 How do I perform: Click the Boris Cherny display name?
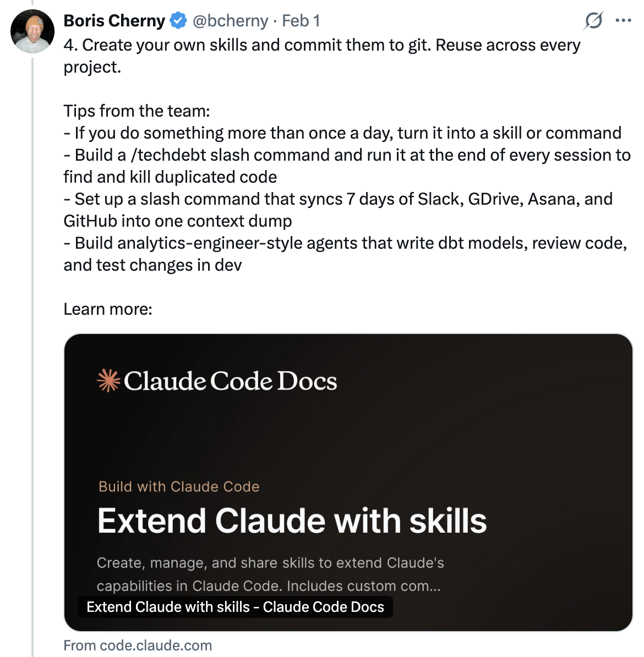coord(113,20)
